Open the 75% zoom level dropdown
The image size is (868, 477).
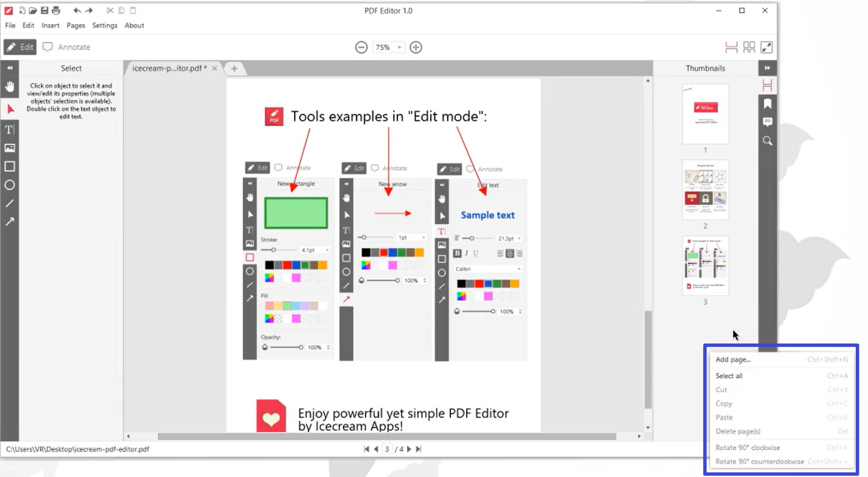coord(388,47)
